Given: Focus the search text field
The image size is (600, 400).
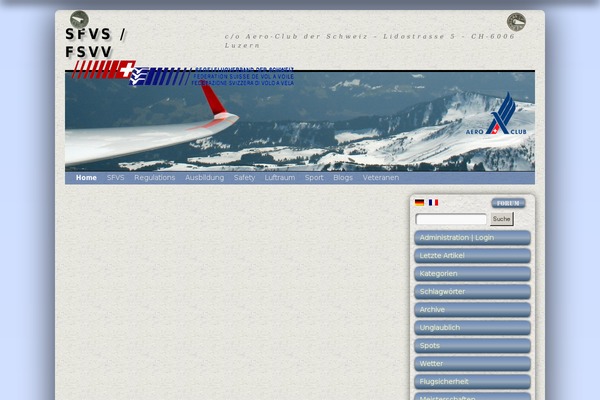Looking at the screenshot, I should 451,219.
